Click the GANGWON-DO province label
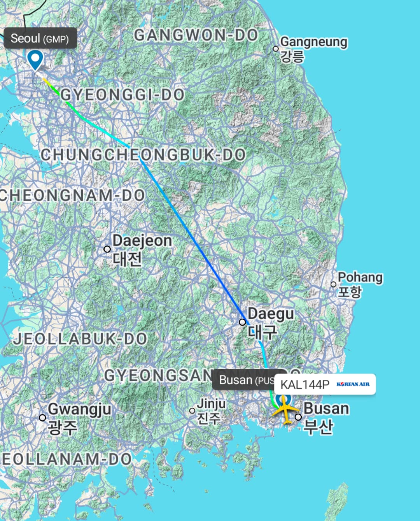Image resolution: width=420 pixels, height=521 pixels. click(x=196, y=35)
